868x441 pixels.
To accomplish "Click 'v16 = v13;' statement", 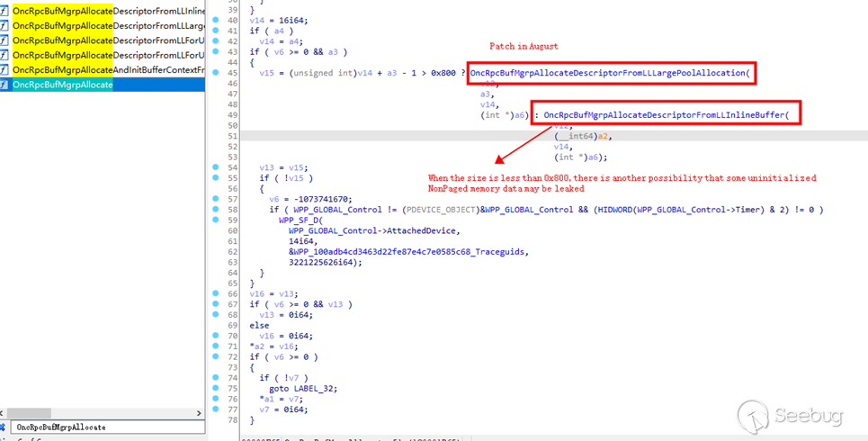I will pyautogui.click(x=273, y=293).
